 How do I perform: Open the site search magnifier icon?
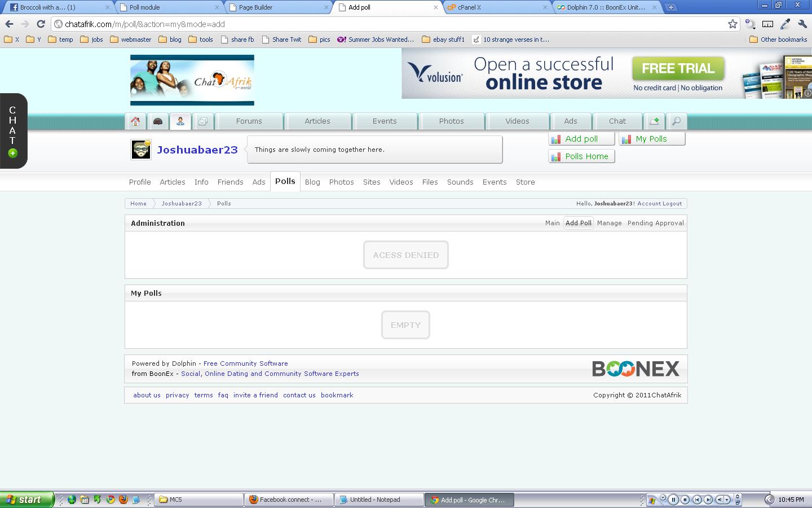[677, 121]
